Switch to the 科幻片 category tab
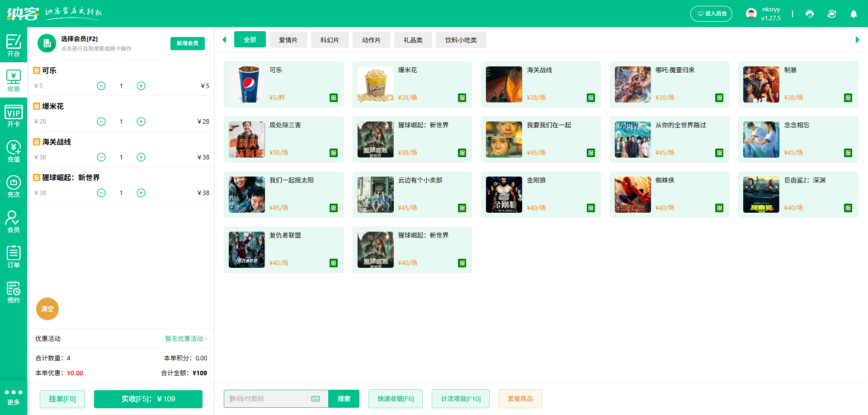 click(330, 40)
